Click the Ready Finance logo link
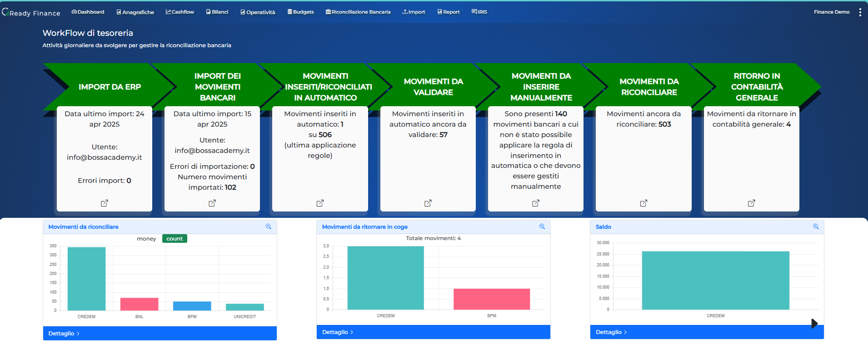The height and width of the screenshot is (344, 868). (x=31, y=13)
